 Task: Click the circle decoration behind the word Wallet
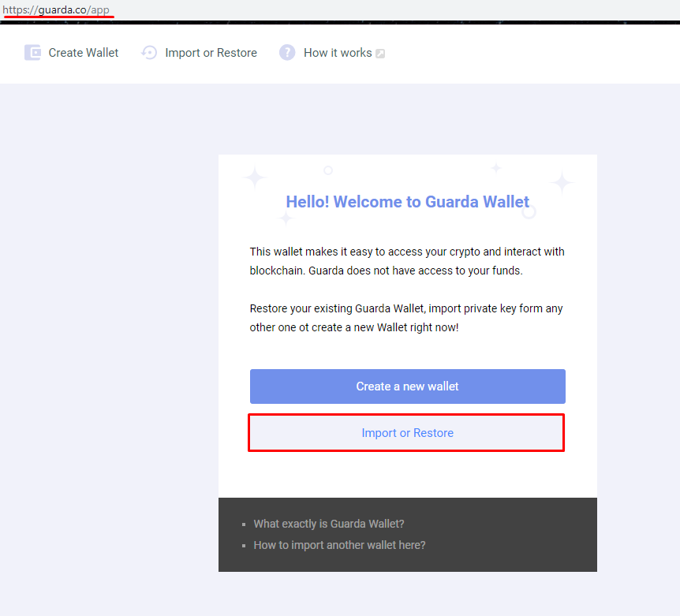click(x=529, y=211)
